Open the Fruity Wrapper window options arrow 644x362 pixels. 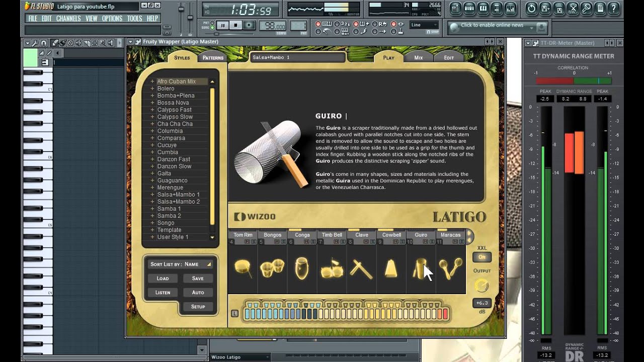(x=131, y=42)
